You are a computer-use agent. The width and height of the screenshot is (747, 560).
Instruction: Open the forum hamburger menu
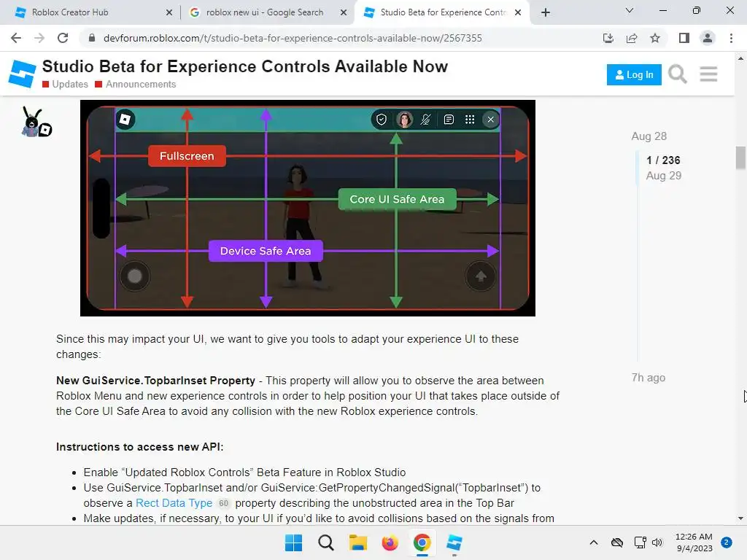pyautogui.click(x=708, y=74)
